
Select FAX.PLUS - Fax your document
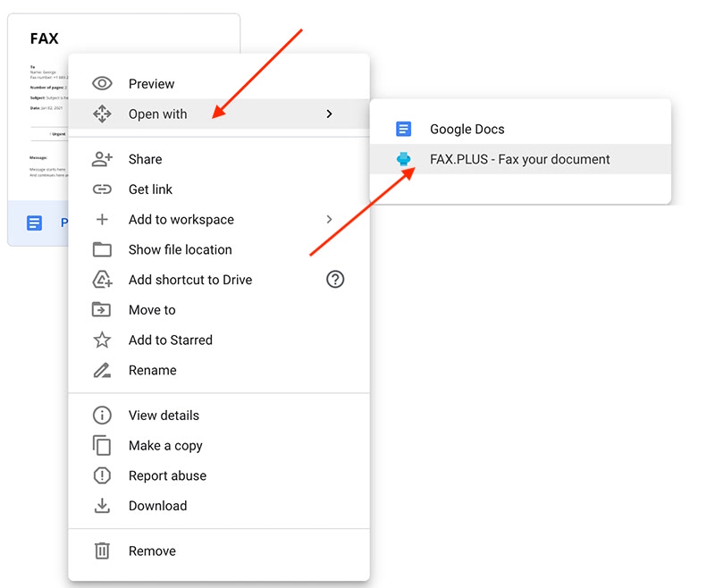519,160
